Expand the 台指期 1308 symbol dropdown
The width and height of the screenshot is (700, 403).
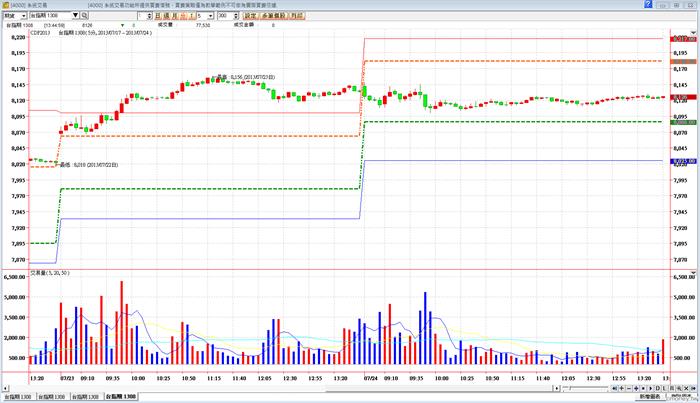click(75, 15)
